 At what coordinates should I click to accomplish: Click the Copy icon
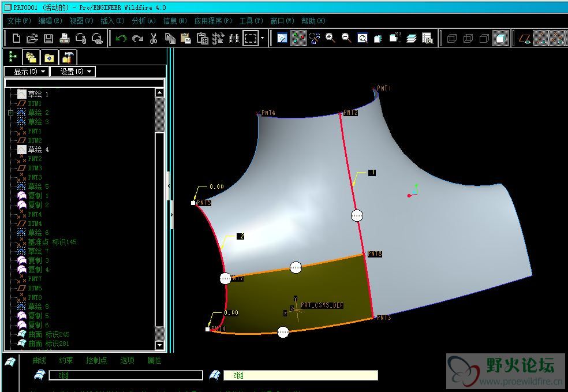click(x=170, y=38)
